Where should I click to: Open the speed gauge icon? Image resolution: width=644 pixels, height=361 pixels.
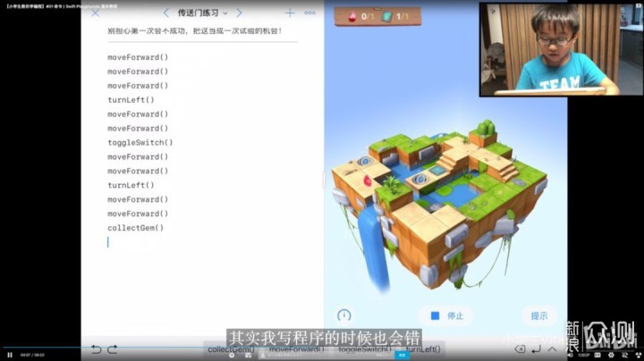click(344, 315)
